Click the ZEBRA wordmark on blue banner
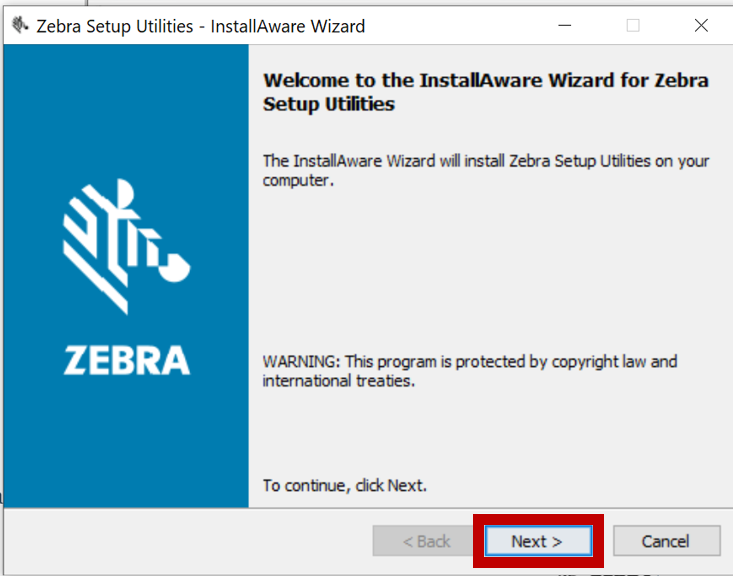 [127, 361]
